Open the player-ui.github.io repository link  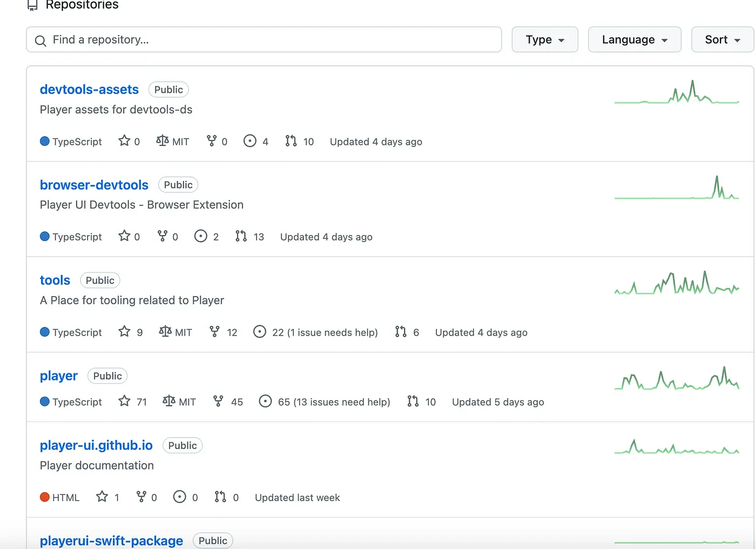(x=96, y=445)
